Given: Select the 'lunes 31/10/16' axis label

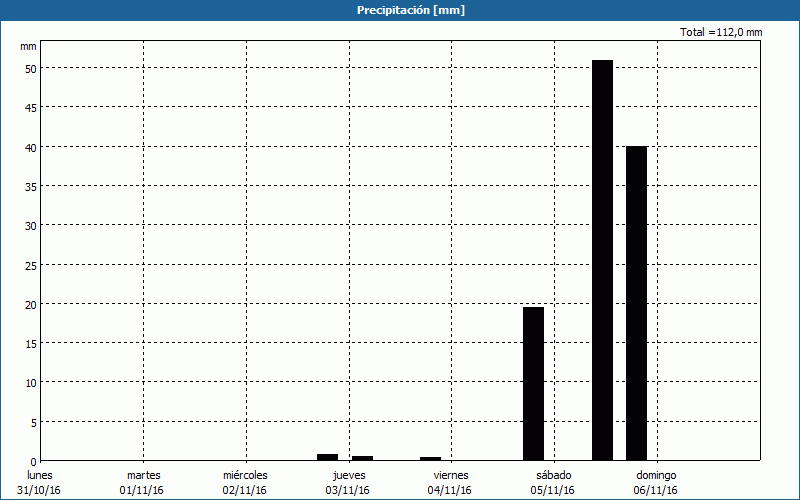Looking at the screenshot, I should coord(40,483).
